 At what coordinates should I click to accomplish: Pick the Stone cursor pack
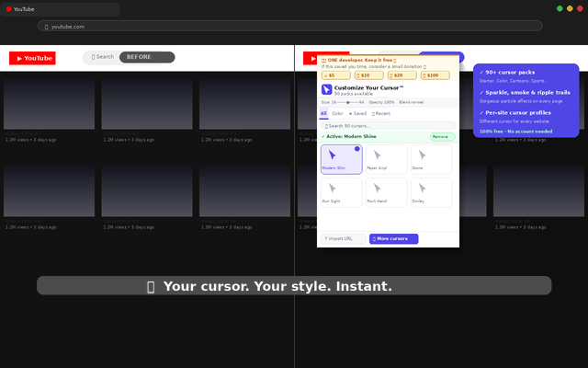click(x=431, y=159)
